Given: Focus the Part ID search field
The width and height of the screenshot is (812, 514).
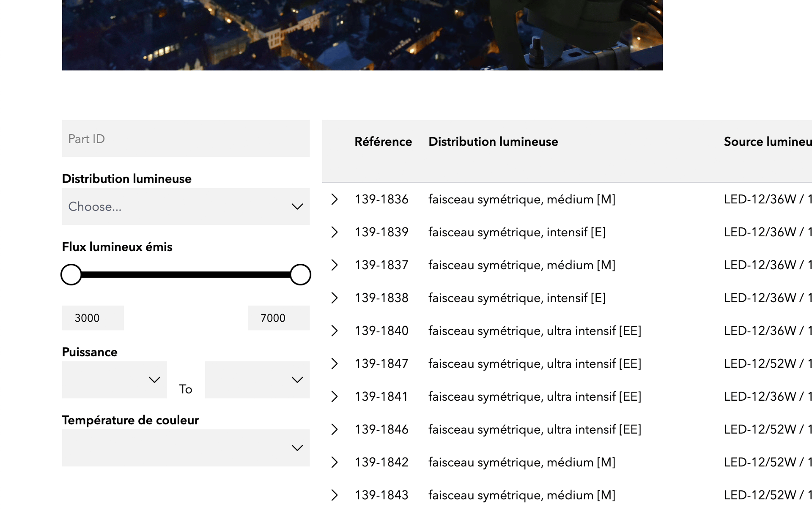Looking at the screenshot, I should (x=186, y=139).
